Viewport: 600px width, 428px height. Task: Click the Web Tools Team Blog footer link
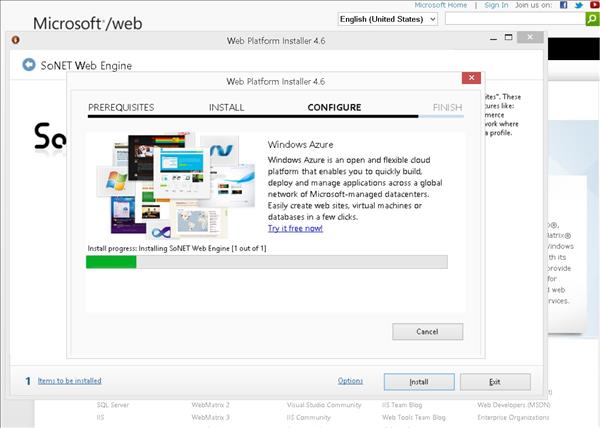414,417
